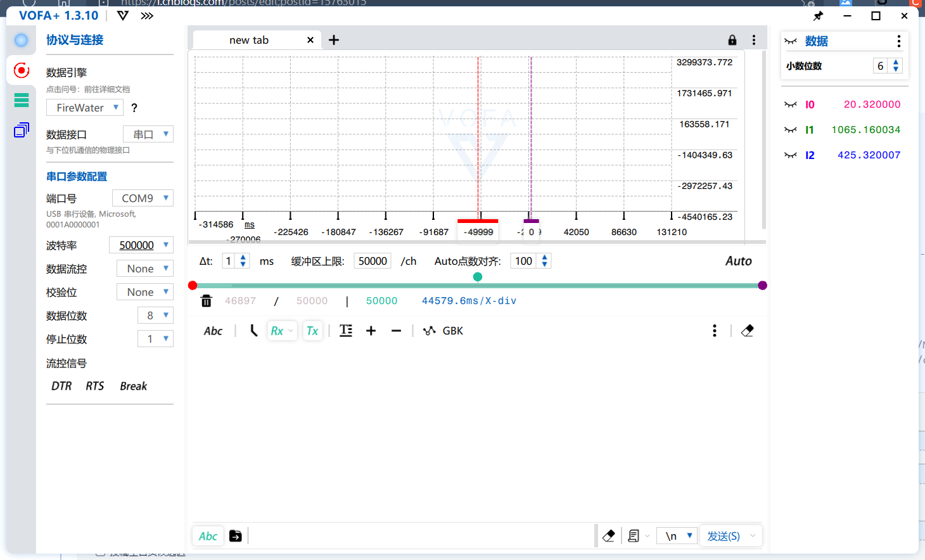Screen dimensions: 925x560
Task: Toggle the lock icon on tab bar
Action: click(732, 40)
